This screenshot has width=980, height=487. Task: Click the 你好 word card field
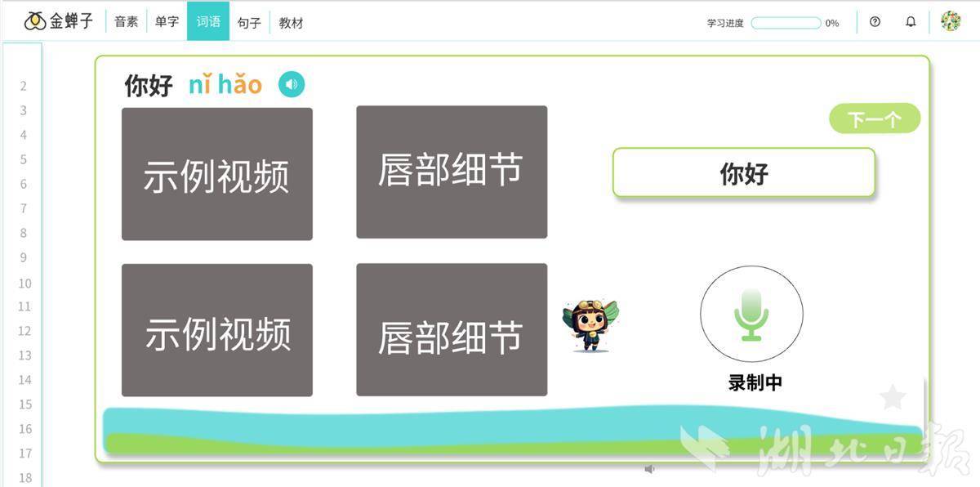[x=743, y=172]
